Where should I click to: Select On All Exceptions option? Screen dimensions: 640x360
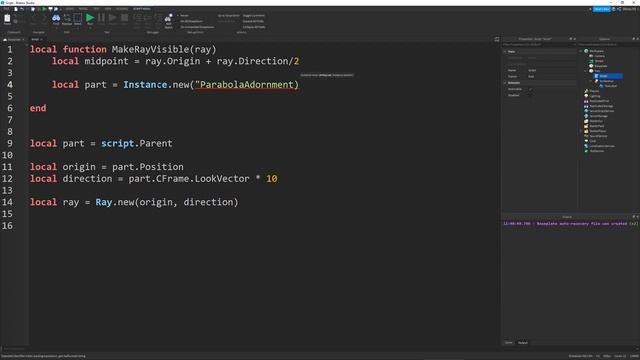click(191, 21)
